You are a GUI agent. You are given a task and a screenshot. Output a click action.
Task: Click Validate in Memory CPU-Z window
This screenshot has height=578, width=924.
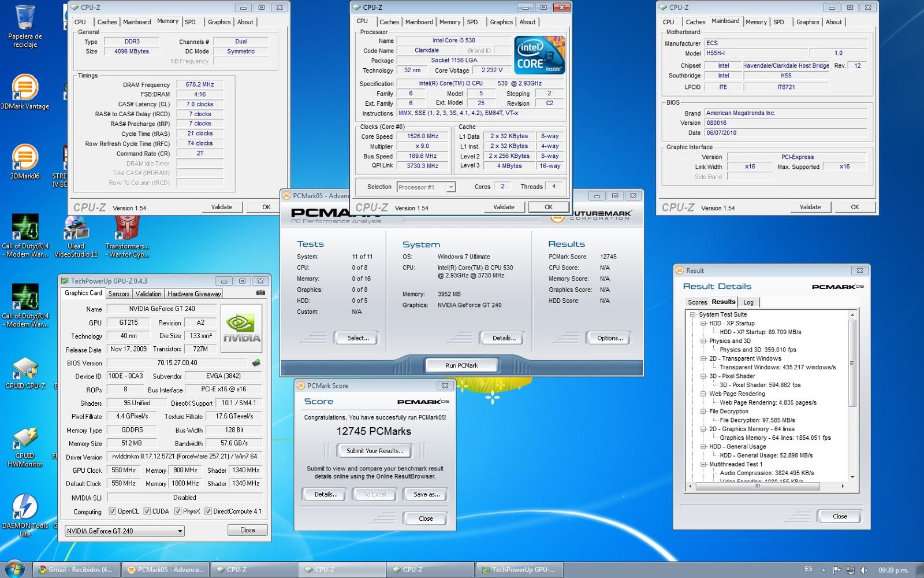click(222, 207)
